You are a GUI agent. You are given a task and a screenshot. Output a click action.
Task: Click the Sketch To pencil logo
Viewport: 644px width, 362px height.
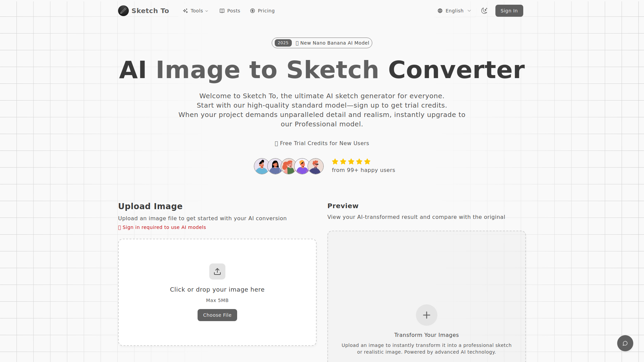[123, 10]
